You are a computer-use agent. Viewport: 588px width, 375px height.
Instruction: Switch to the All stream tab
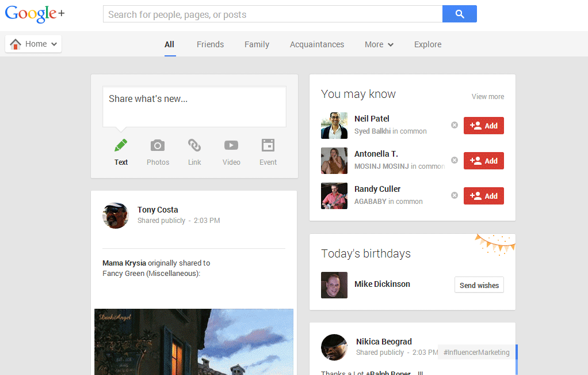click(x=170, y=44)
